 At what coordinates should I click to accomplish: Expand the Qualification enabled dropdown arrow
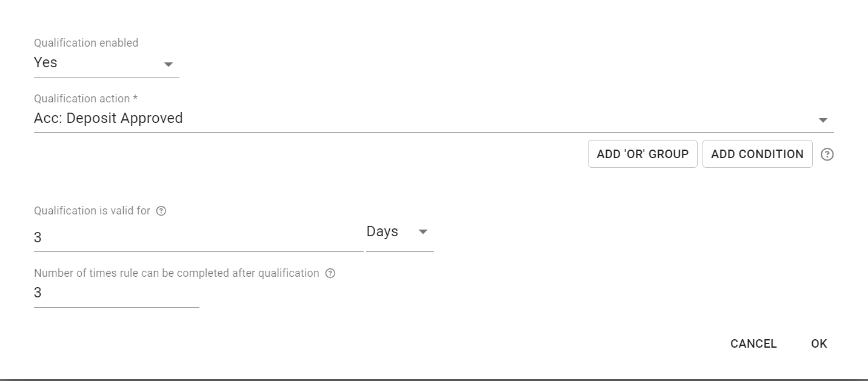click(169, 64)
